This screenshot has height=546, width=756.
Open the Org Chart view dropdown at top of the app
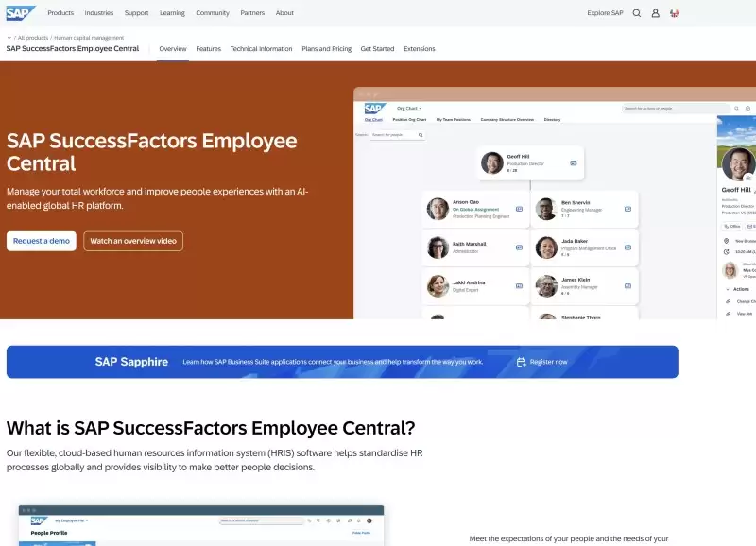point(410,106)
